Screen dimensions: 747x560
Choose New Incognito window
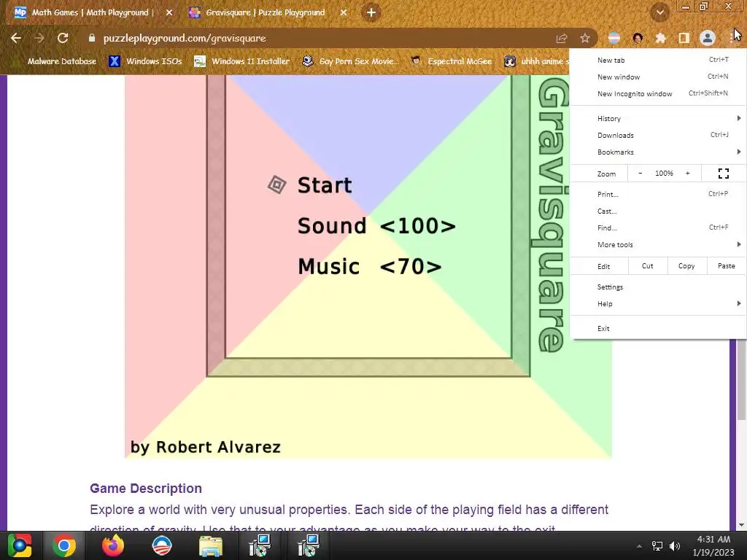(658, 93)
